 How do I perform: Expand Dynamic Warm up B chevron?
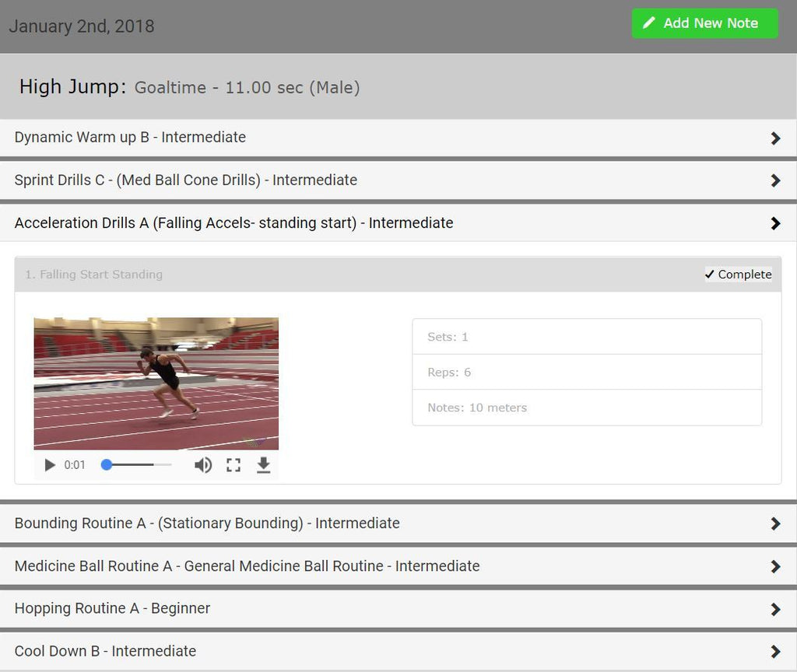775,138
